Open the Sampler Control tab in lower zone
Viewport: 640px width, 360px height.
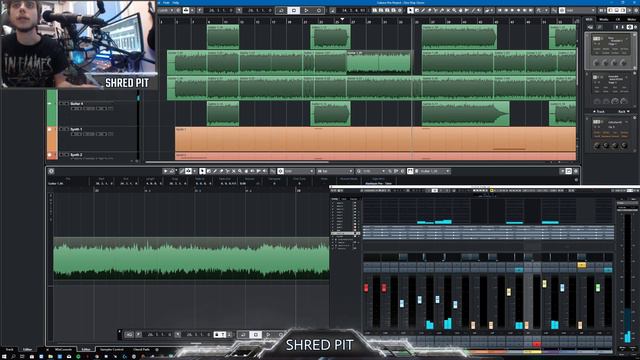tap(111, 350)
